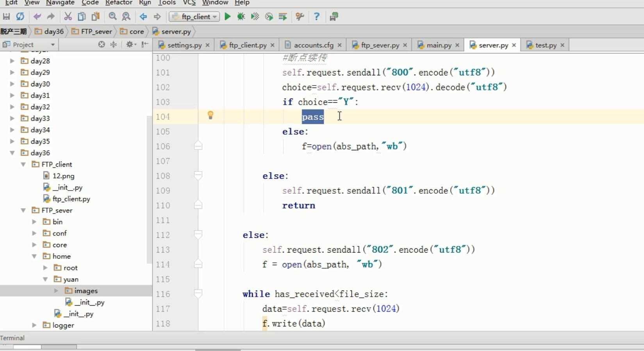
Task: Toggle code fold marker at line 114
Action: click(198, 264)
